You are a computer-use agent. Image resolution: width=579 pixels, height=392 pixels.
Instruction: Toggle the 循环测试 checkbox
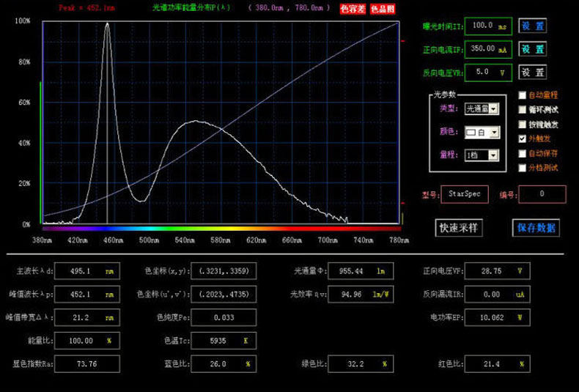(522, 110)
